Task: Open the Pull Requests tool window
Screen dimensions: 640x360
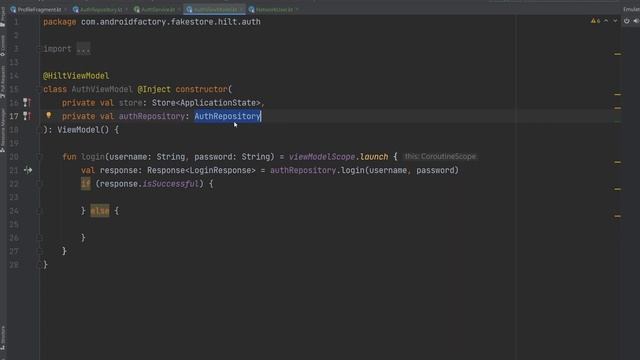Action: coord(3,82)
